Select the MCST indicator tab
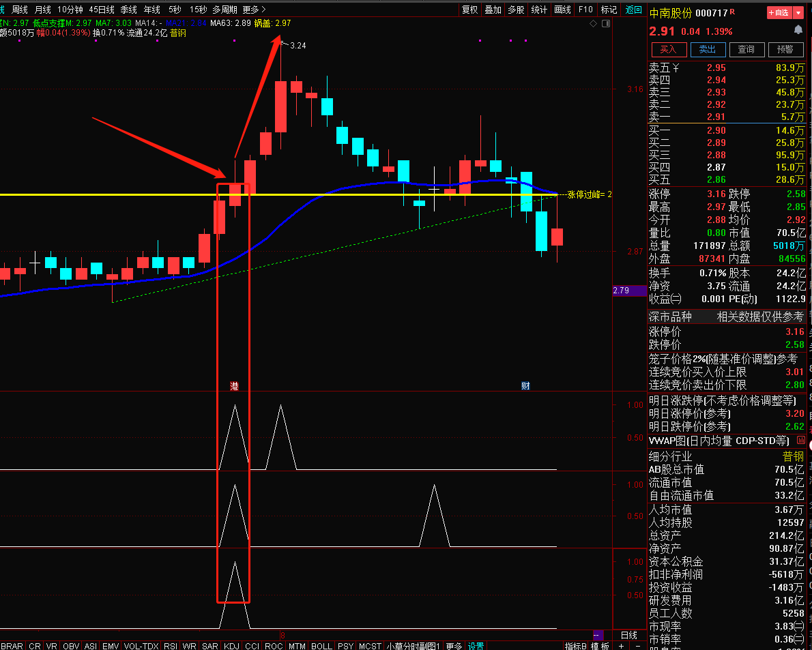The height and width of the screenshot is (650, 812). coord(371,646)
